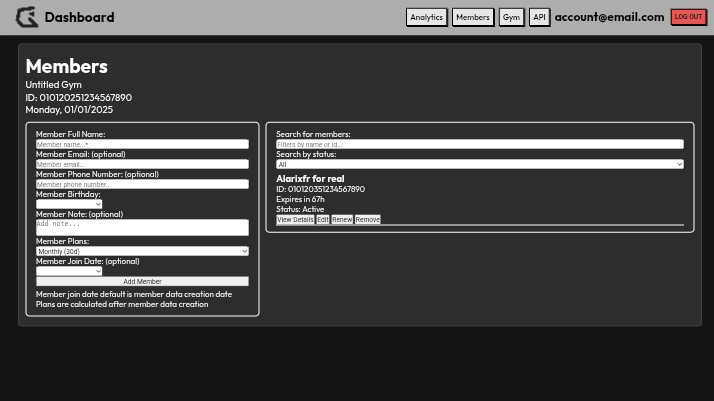The height and width of the screenshot is (401, 714).
Task: Go to the Members page
Action: click(x=472, y=17)
